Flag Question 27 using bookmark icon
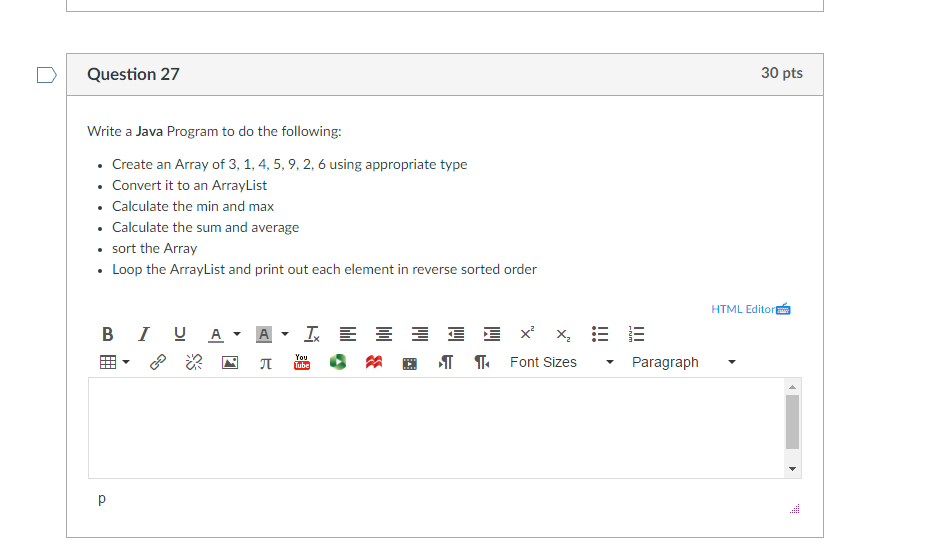This screenshot has width=950, height=557. click(46, 74)
